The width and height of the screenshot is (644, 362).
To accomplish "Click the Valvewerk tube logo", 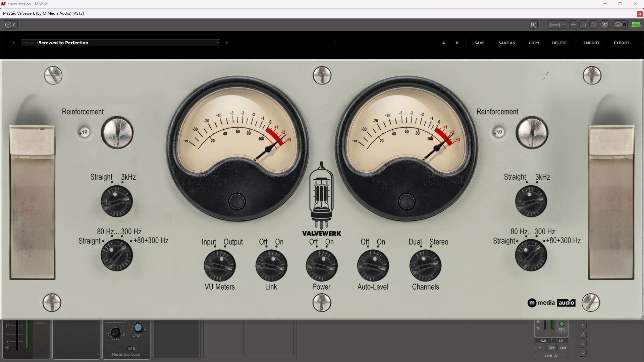I will (x=321, y=199).
